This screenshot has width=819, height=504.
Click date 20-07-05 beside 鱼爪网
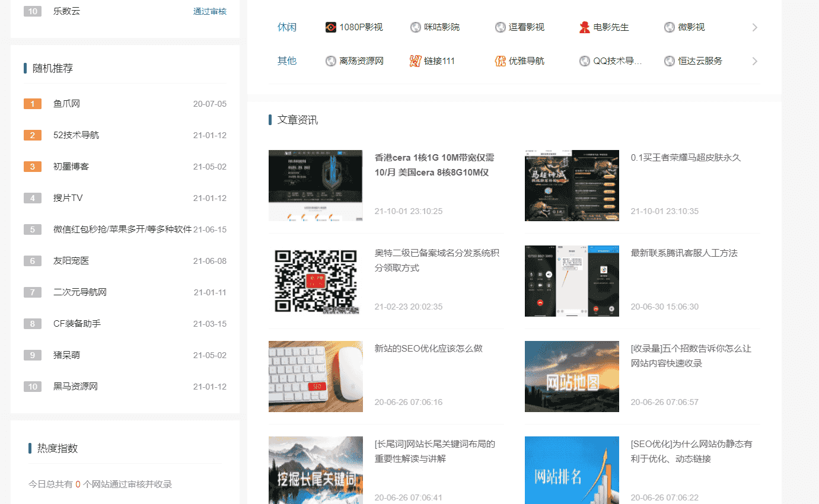(x=210, y=104)
